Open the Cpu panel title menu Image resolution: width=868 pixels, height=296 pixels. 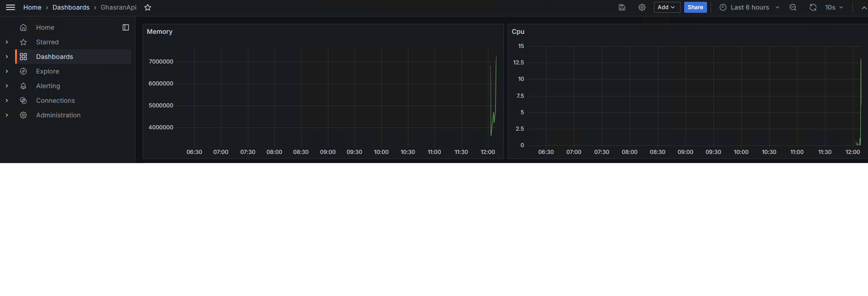pos(518,32)
